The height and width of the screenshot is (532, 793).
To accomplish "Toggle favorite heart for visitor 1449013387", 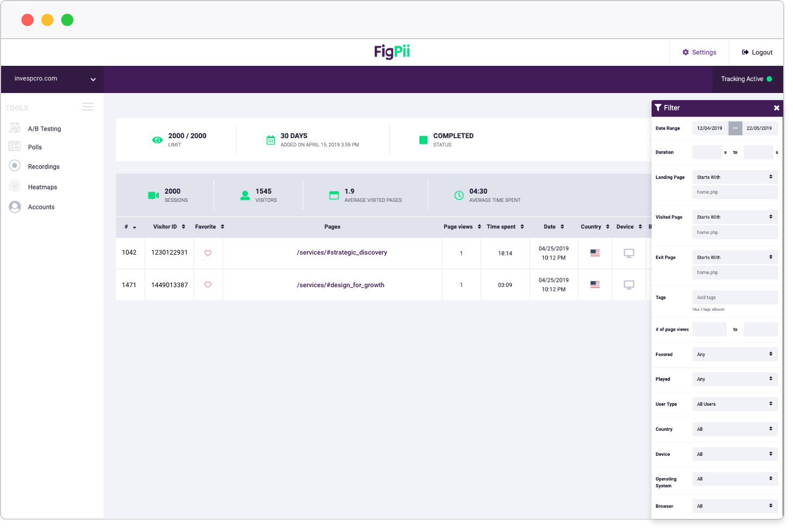I will (208, 284).
